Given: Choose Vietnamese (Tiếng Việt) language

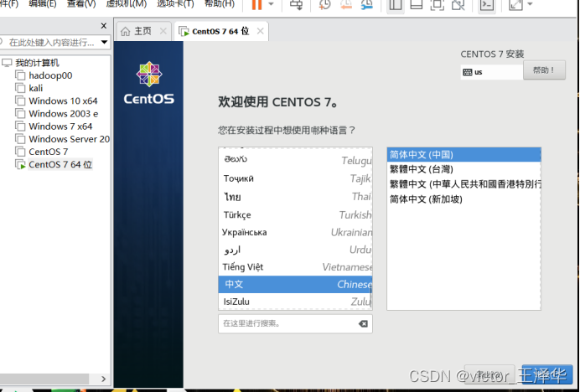Looking at the screenshot, I should coord(295,266).
